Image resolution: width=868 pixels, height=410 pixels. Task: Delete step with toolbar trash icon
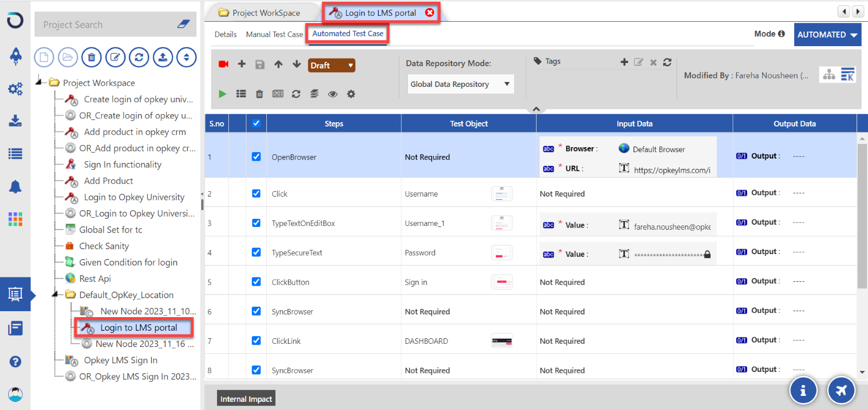tap(259, 94)
